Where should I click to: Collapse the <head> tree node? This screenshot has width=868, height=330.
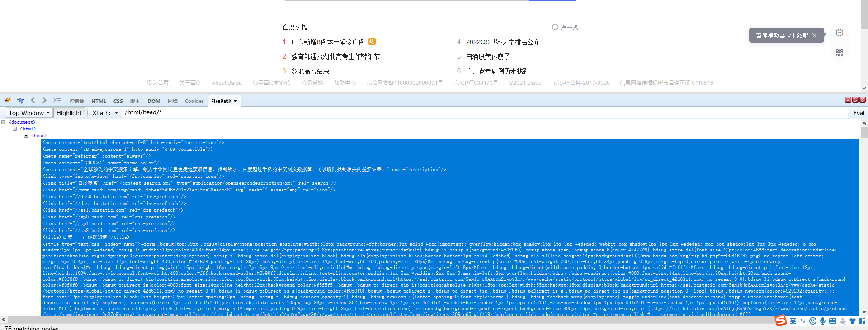pos(26,135)
